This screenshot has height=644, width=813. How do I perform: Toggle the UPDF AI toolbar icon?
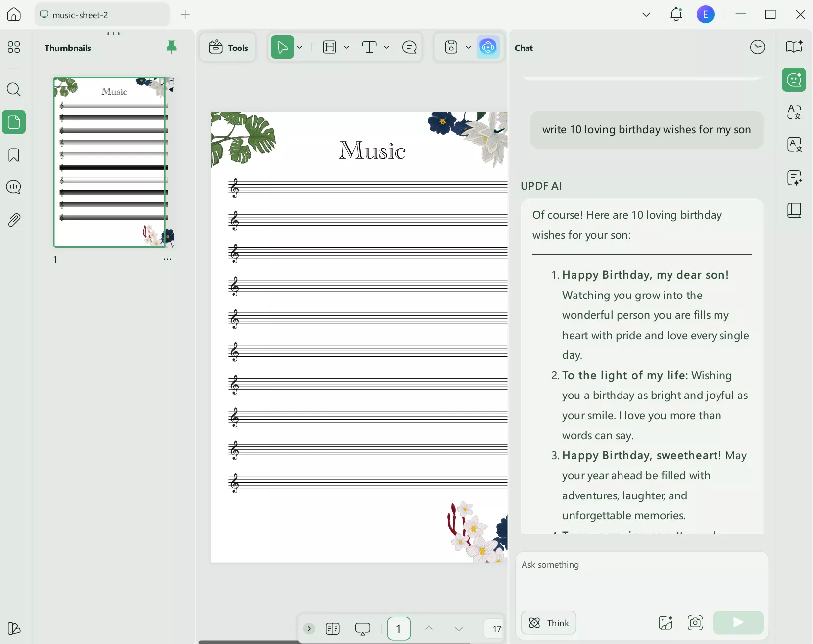488,48
